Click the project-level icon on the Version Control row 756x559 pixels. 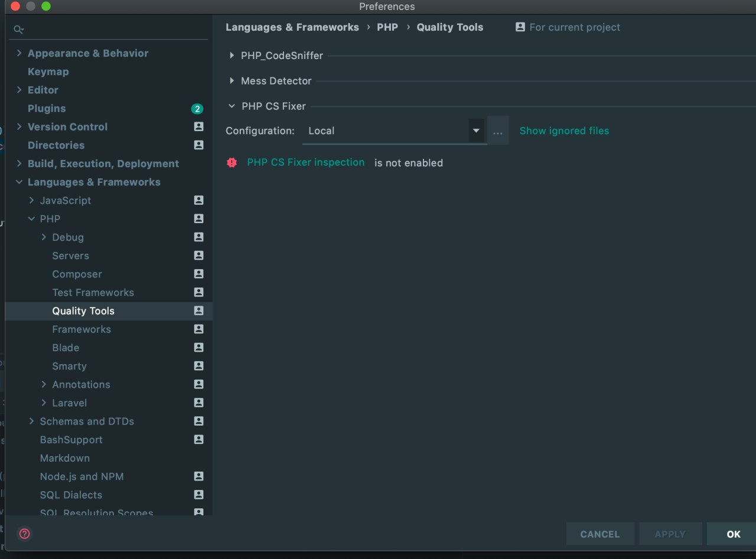pos(199,127)
